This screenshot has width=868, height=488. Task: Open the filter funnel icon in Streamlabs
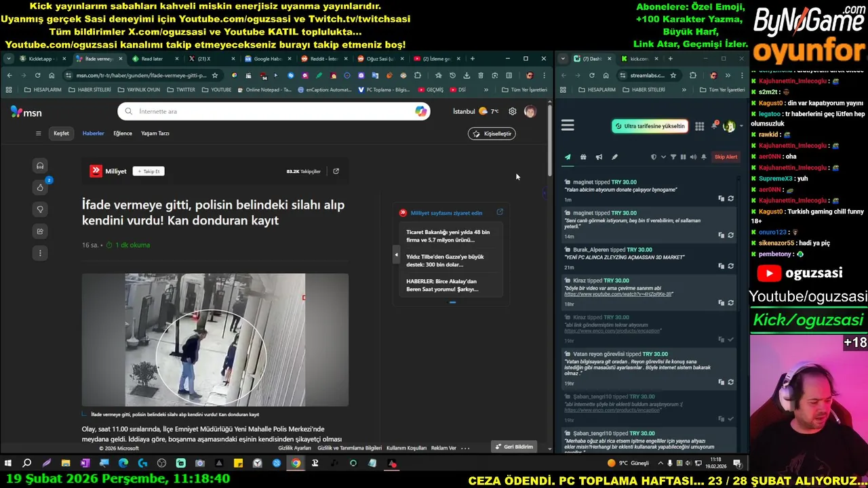coord(673,157)
